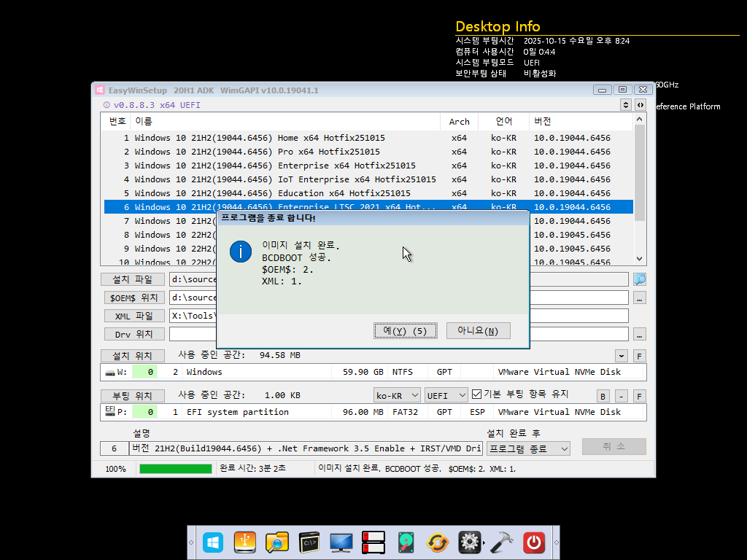Click the $OEM$ 위치 button
The image size is (747, 560).
[134, 297]
